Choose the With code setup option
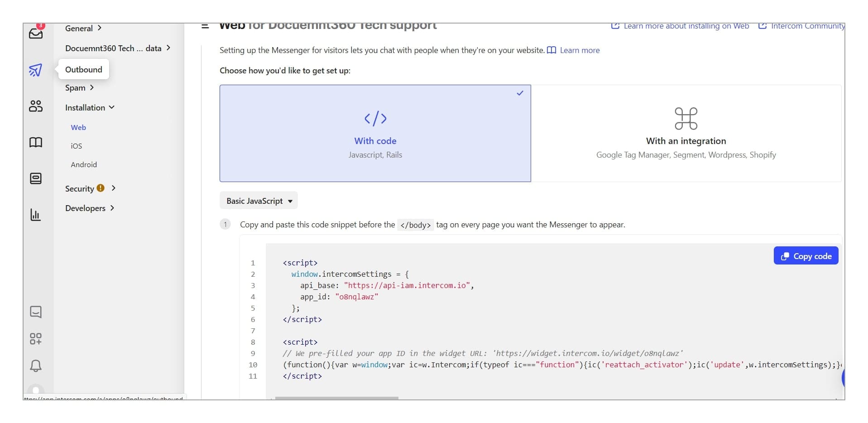 coord(375,133)
